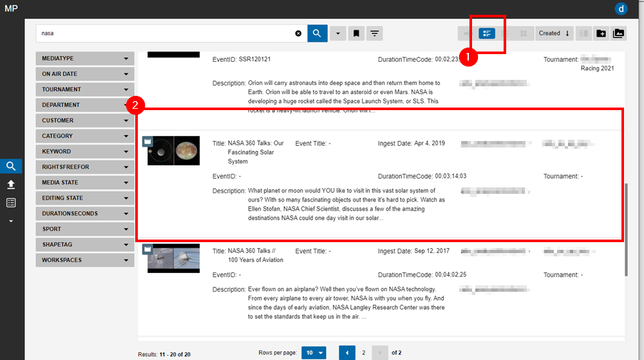Open the saved searches bookmark icon

(355, 33)
